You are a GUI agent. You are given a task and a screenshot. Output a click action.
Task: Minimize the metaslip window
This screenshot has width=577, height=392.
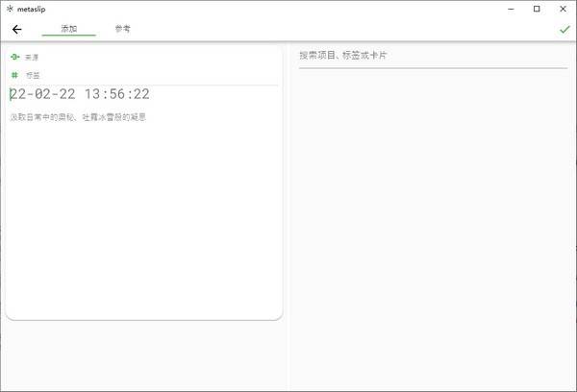tap(511, 9)
